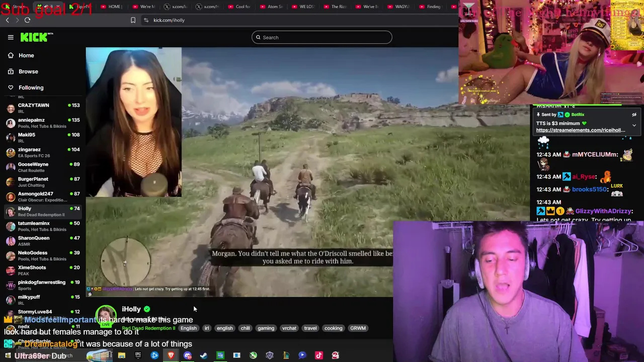Open Brave browser from taskbar
Image resolution: width=644 pixels, height=362 pixels.
click(x=171, y=355)
